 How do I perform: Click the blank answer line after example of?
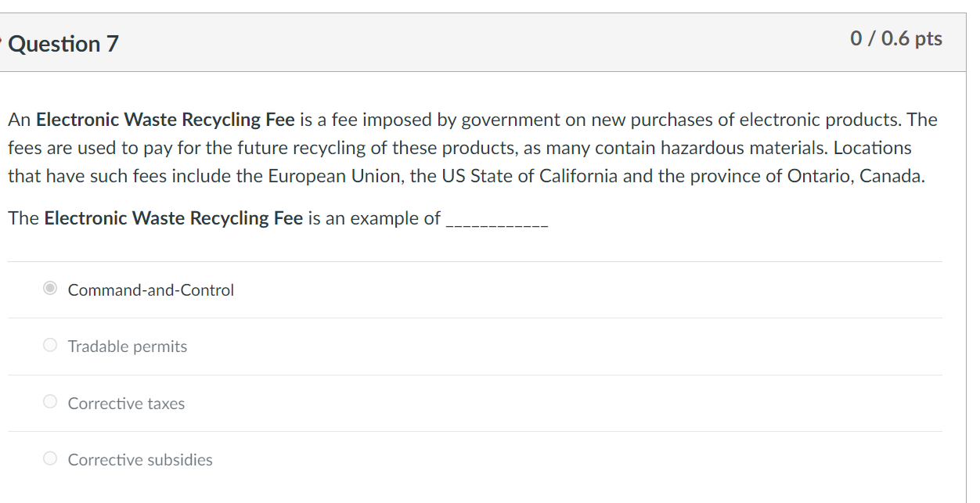[499, 224]
